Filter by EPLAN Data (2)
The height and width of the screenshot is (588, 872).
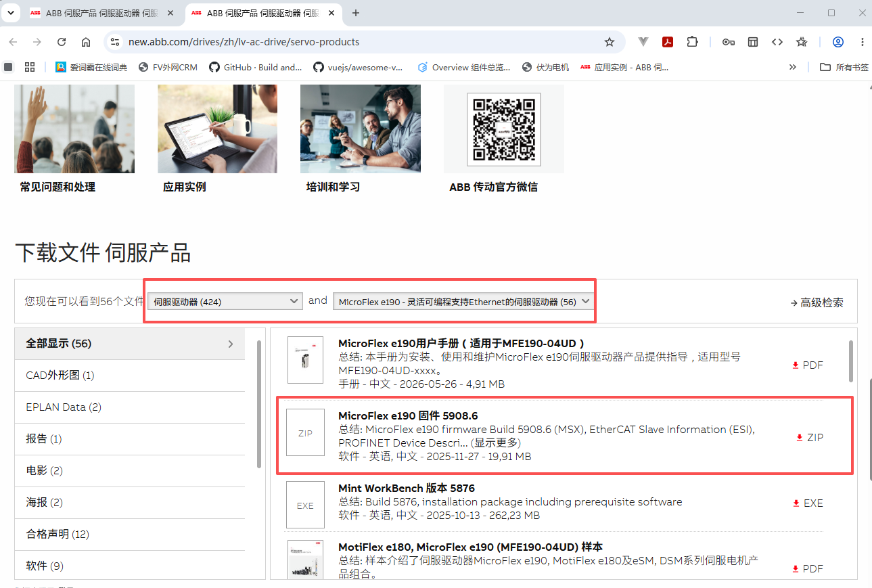coord(130,407)
